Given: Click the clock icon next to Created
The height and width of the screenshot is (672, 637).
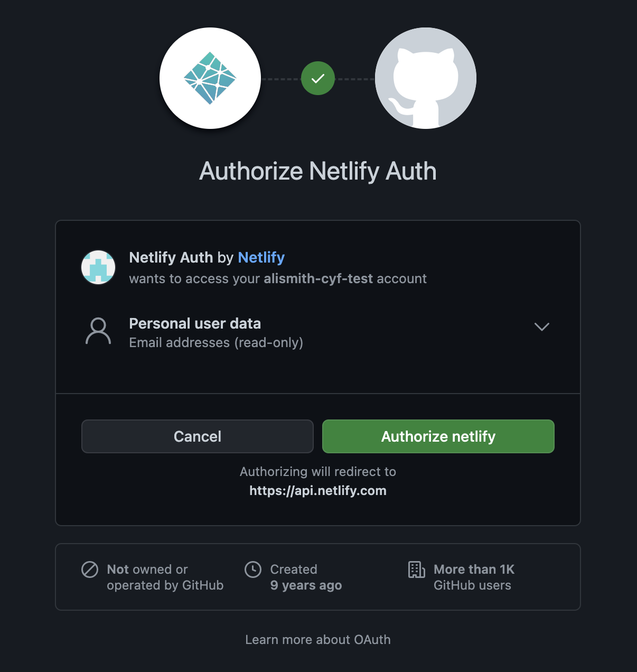Looking at the screenshot, I should (x=254, y=570).
